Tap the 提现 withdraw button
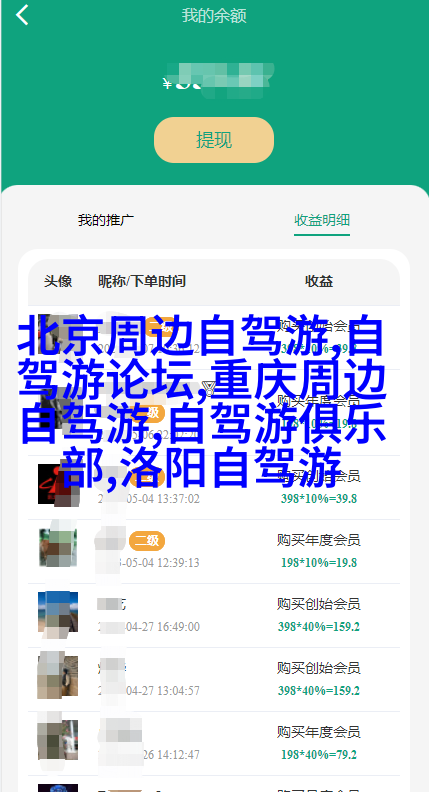This screenshot has width=429, height=792. (x=214, y=140)
